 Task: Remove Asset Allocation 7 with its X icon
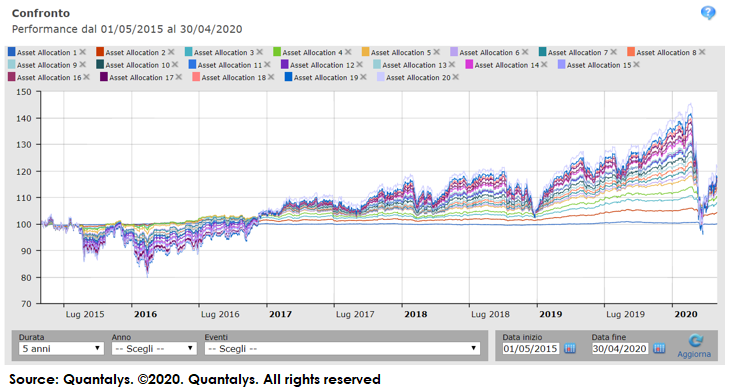click(x=613, y=52)
